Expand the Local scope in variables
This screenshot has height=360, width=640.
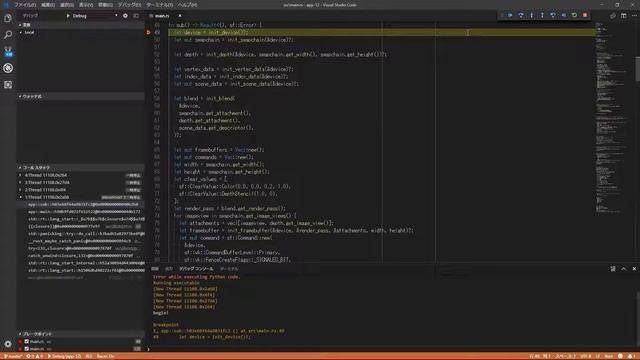80,32
